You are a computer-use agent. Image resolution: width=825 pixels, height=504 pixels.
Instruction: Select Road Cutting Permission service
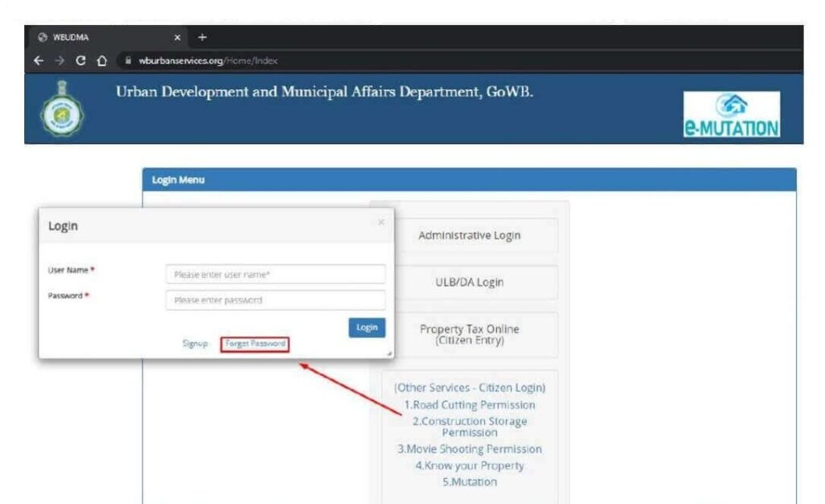(x=470, y=405)
